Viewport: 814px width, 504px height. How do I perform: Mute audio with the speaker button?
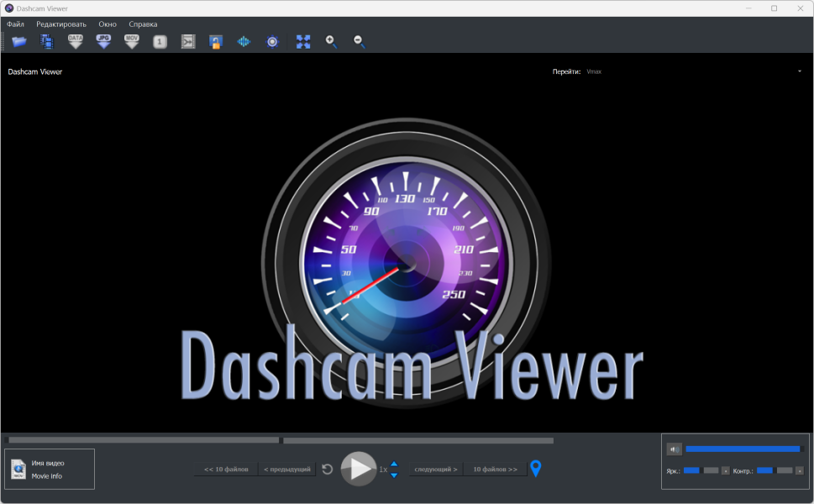(674, 449)
